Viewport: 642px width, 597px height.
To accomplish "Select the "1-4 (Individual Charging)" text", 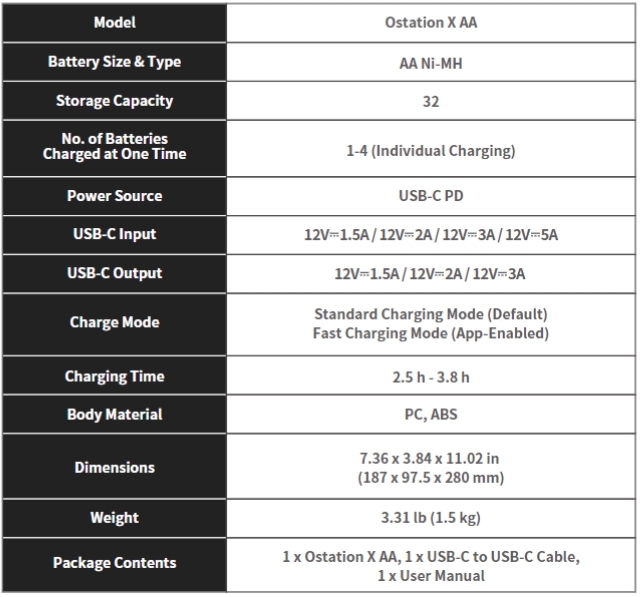I will tap(431, 151).
